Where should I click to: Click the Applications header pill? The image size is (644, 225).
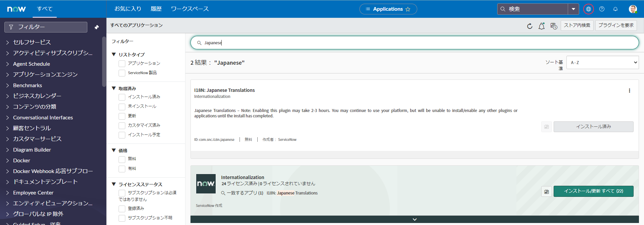[388, 9]
